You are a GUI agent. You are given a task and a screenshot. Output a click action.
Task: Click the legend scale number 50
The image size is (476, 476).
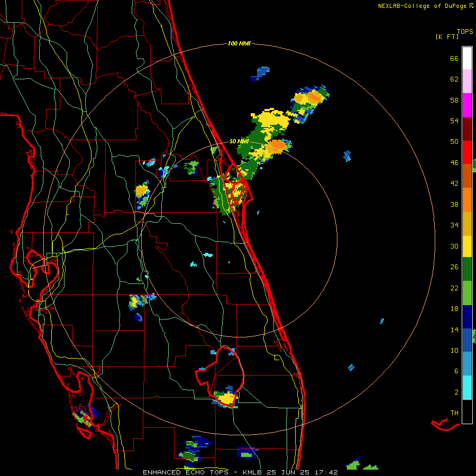454,142
